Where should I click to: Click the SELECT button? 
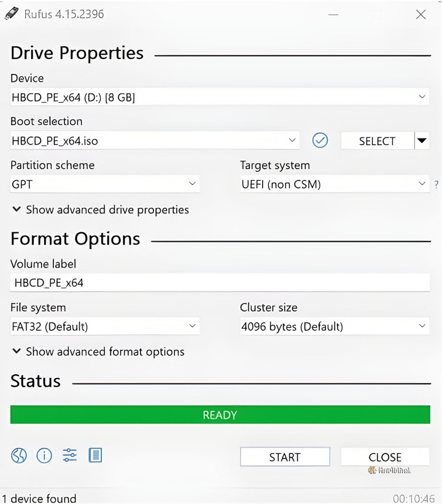378,141
